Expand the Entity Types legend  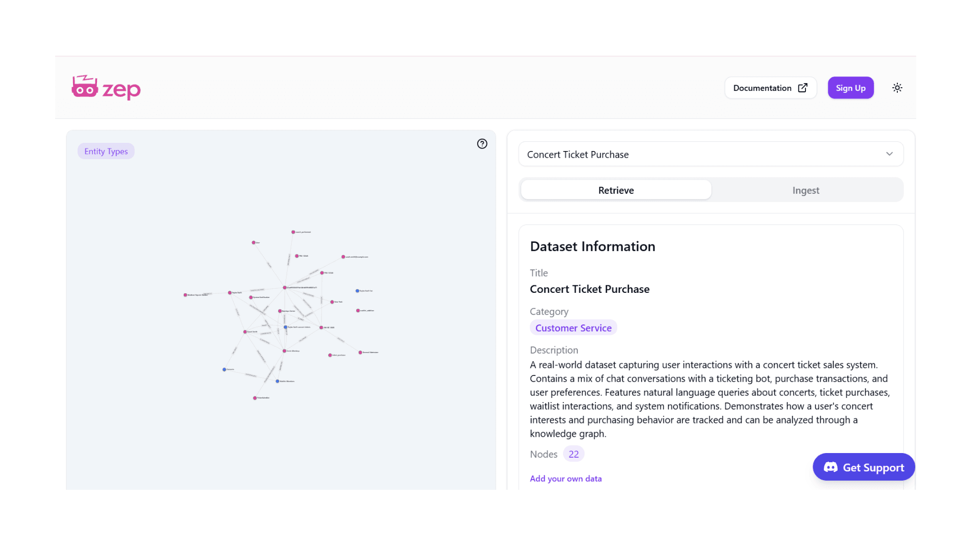click(x=106, y=151)
